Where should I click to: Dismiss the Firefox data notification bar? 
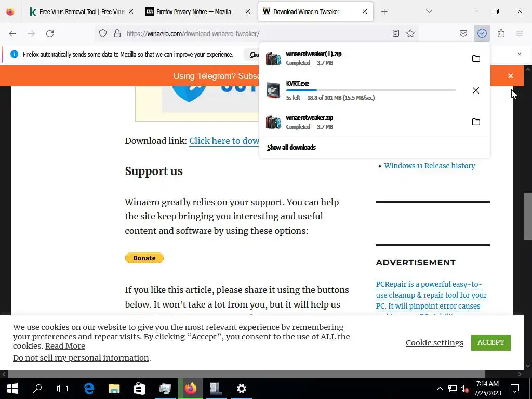[520, 54]
